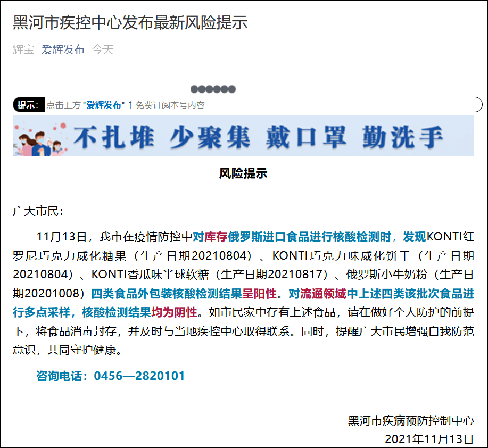The width and height of the screenshot is (488, 448).
Task: Click the greeting 广大市民:
Action: tap(38, 211)
